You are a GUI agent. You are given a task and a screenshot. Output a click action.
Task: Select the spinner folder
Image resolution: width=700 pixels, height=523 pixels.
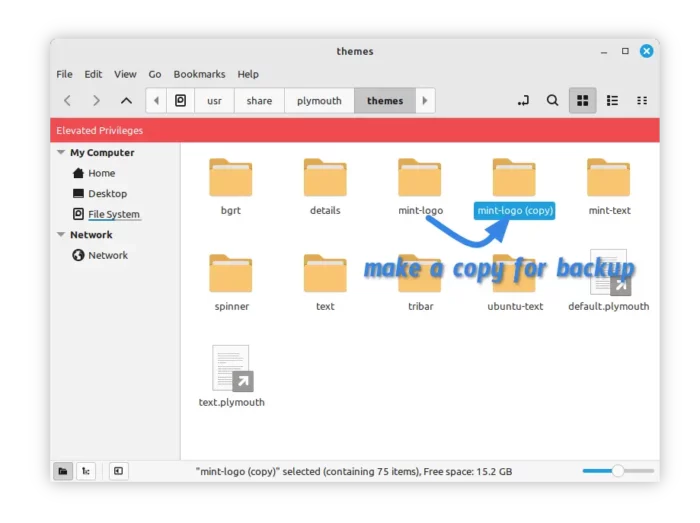231,282
